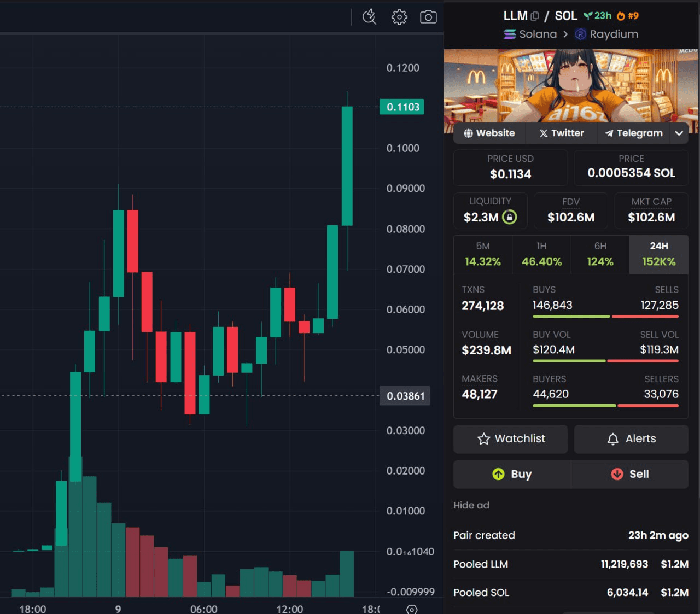Click the Hide ad link

[471, 505]
